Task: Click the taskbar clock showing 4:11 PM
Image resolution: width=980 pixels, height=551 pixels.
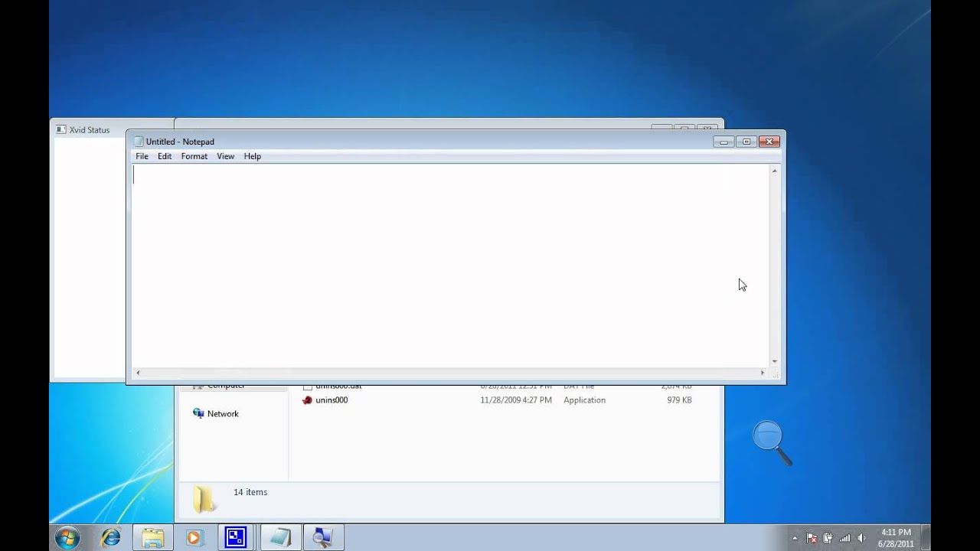Action: pyautogui.click(x=896, y=538)
